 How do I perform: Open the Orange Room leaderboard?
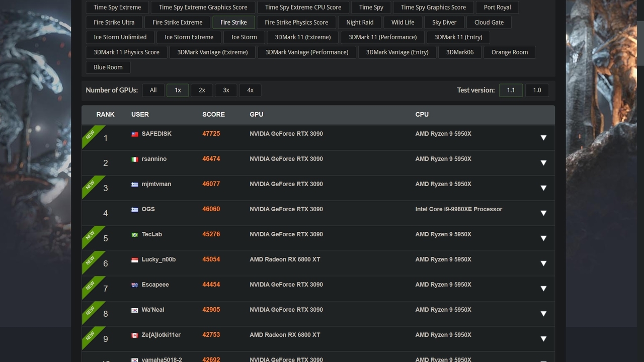[x=510, y=52]
